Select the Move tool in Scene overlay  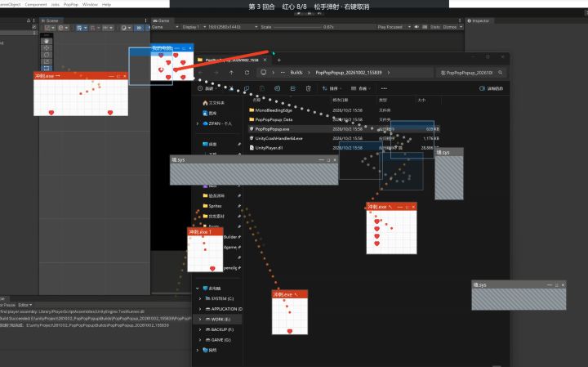(x=47, y=48)
